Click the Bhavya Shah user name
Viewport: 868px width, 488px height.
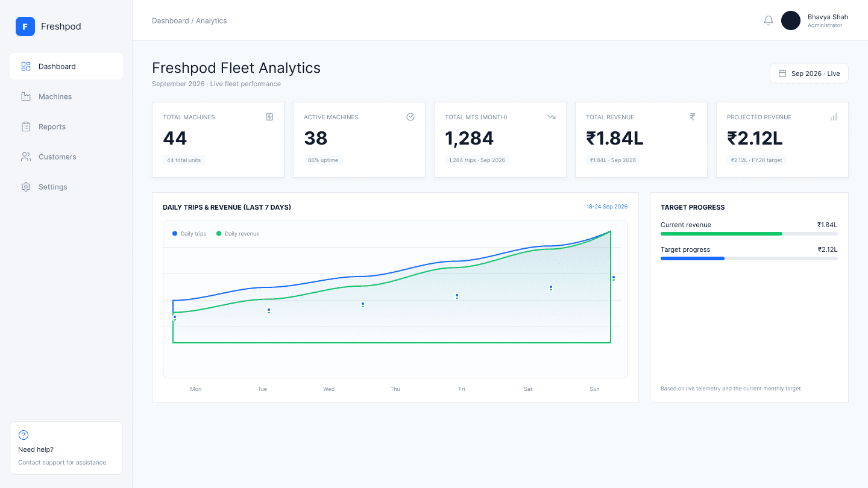(828, 17)
